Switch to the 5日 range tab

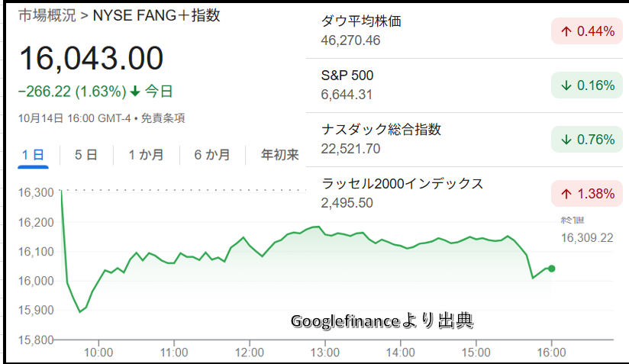click(x=85, y=155)
